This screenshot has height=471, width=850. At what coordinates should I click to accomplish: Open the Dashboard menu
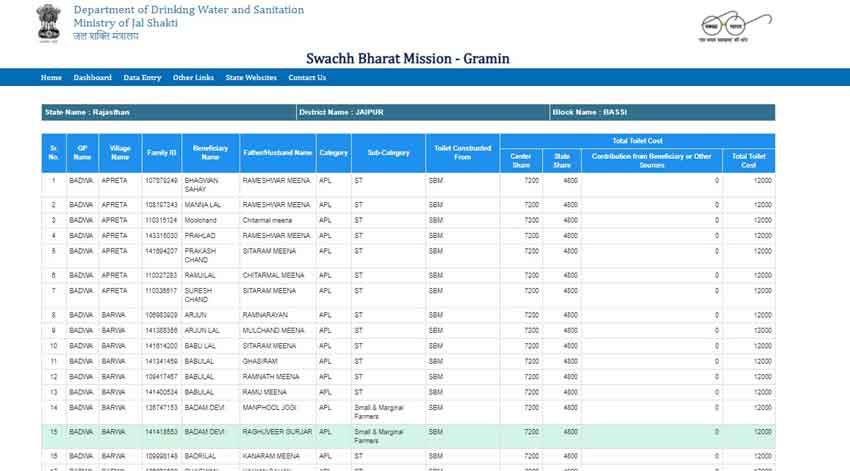93,78
